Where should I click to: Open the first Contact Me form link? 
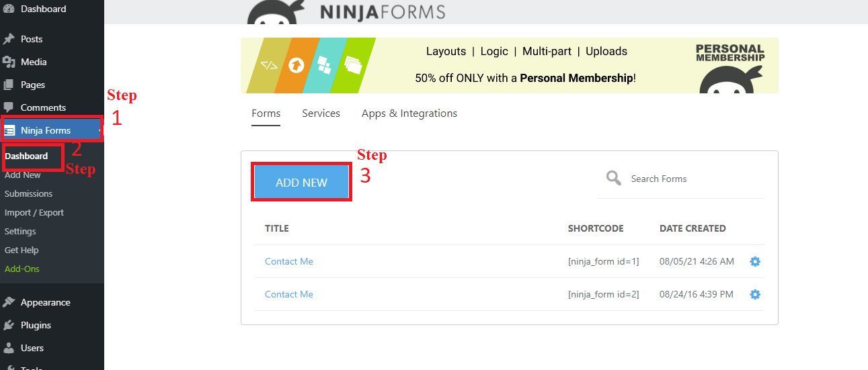tap(289, 261)
